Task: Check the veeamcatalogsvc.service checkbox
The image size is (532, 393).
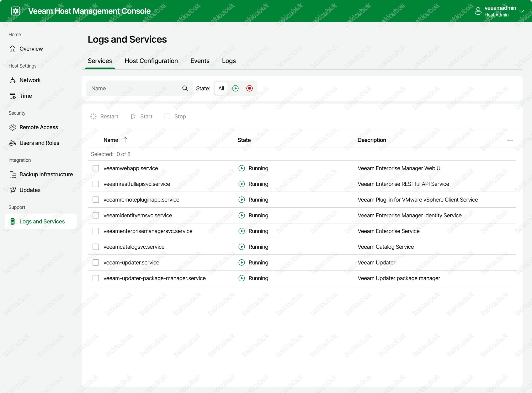Action: pyautogui.click(x=96, y=247)
